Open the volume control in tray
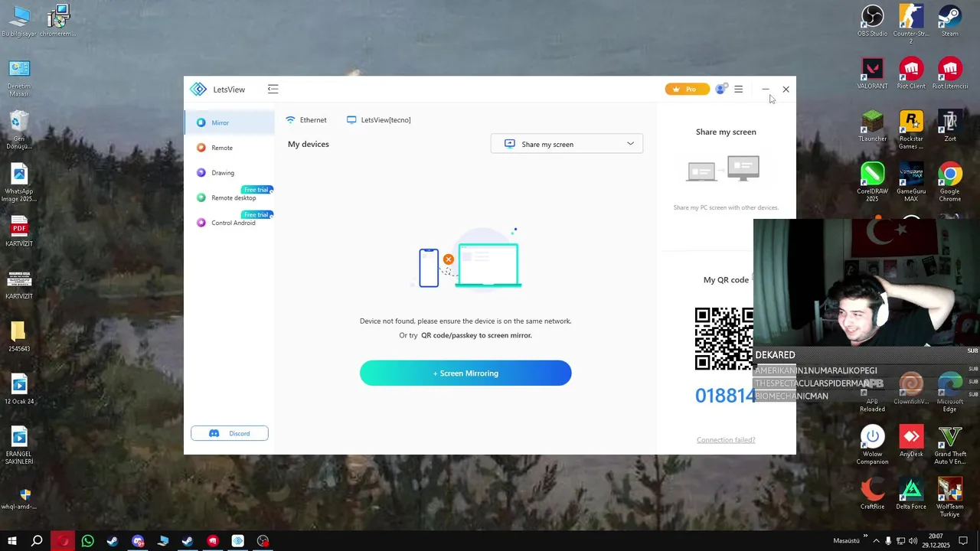980x551 pixels. 913,541
